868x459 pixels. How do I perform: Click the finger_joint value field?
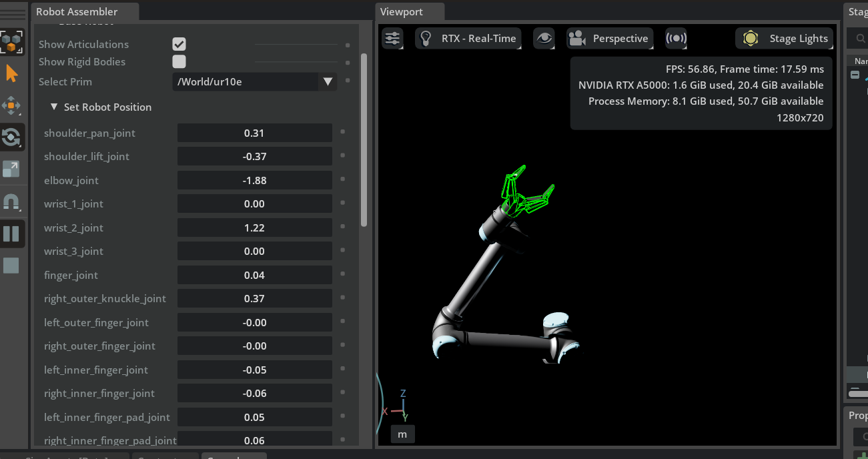pos(254,275)
